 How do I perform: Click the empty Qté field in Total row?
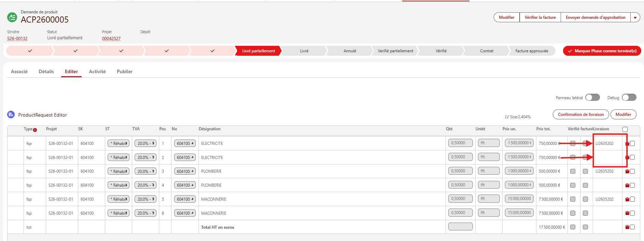[x=460, y=226]
